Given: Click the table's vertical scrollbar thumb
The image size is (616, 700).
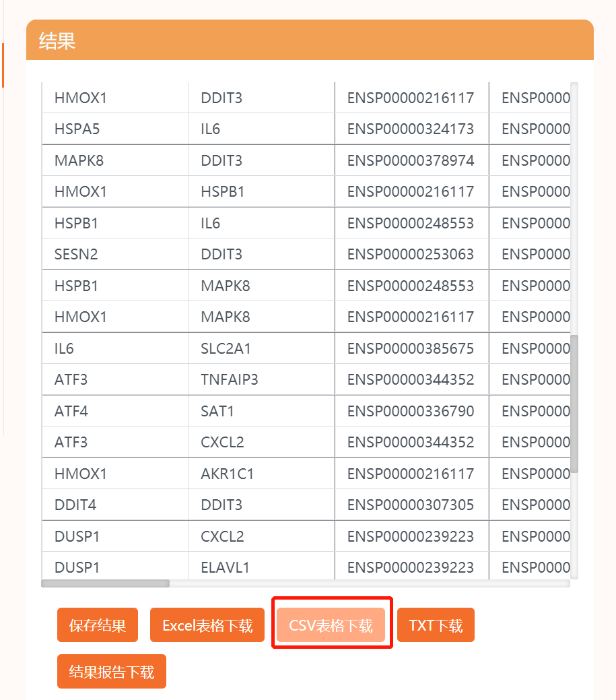Looking at the screenshot, I should [574, 403].
